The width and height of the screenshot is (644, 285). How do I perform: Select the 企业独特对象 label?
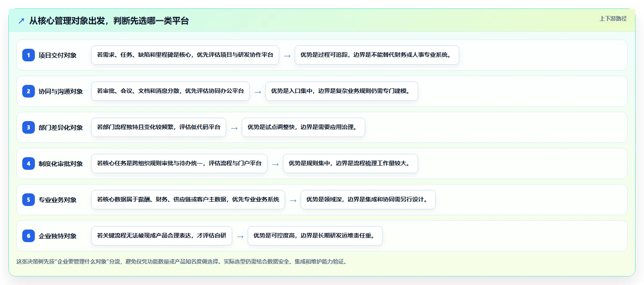(58, 236)
